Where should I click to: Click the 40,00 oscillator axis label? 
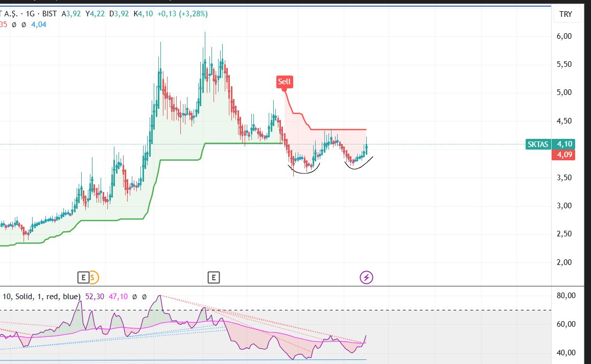(566, 353)
